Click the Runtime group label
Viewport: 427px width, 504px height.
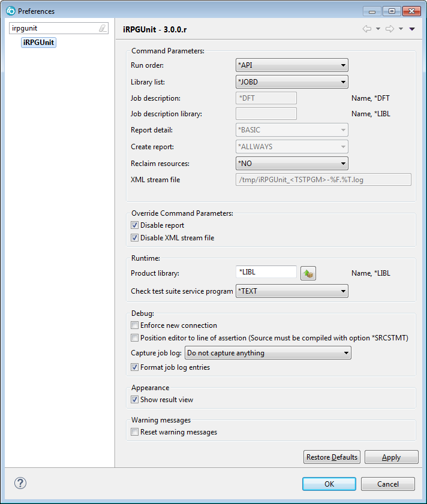146,258
